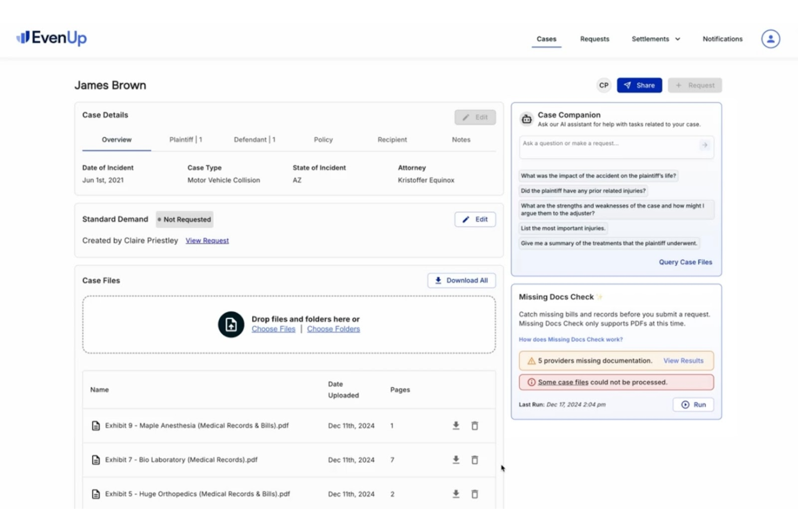Edit the Standard Demand
798x532 pixels.
tap(475, 219)
